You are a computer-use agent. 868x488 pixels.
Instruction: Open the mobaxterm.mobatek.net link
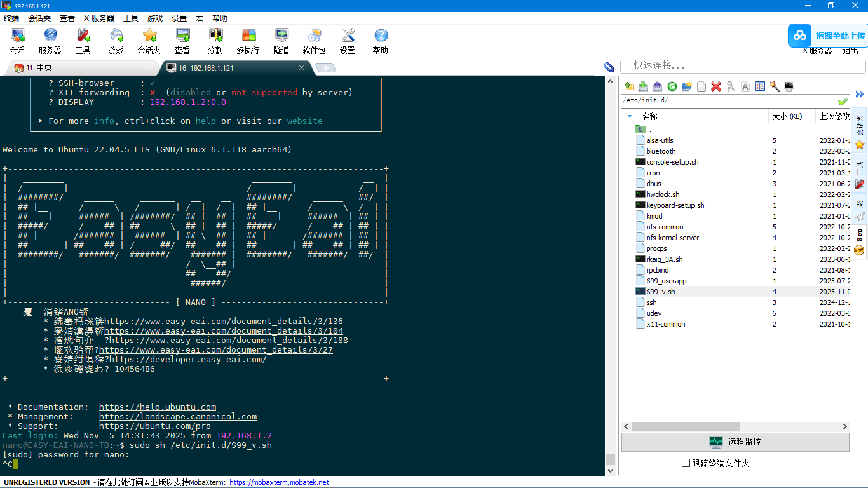[279, 482]
